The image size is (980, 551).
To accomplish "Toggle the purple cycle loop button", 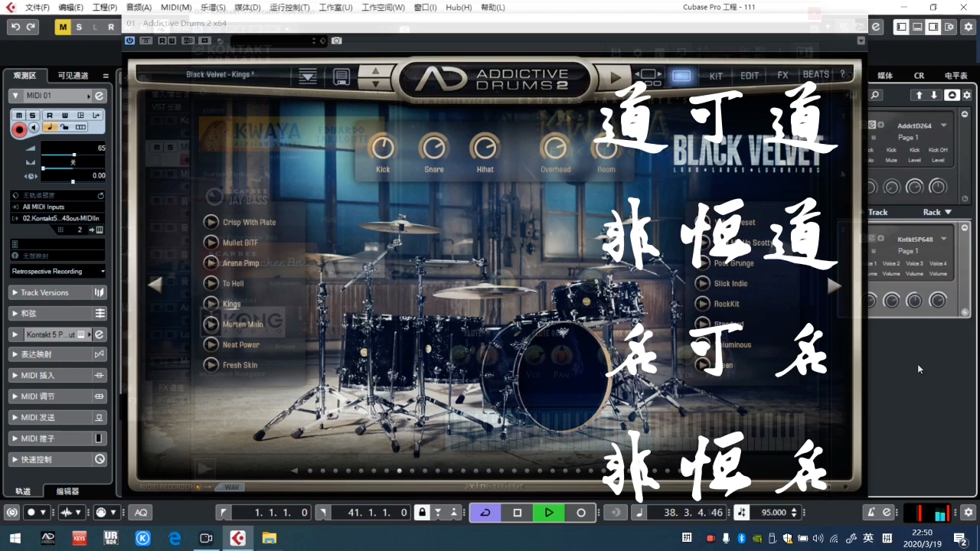I will click(x=485, y=513).
